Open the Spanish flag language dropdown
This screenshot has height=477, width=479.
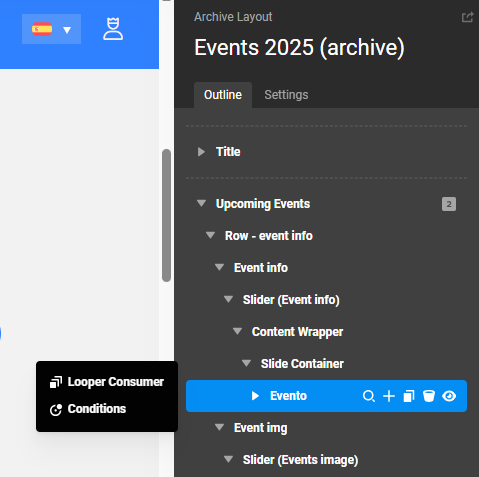51,29
